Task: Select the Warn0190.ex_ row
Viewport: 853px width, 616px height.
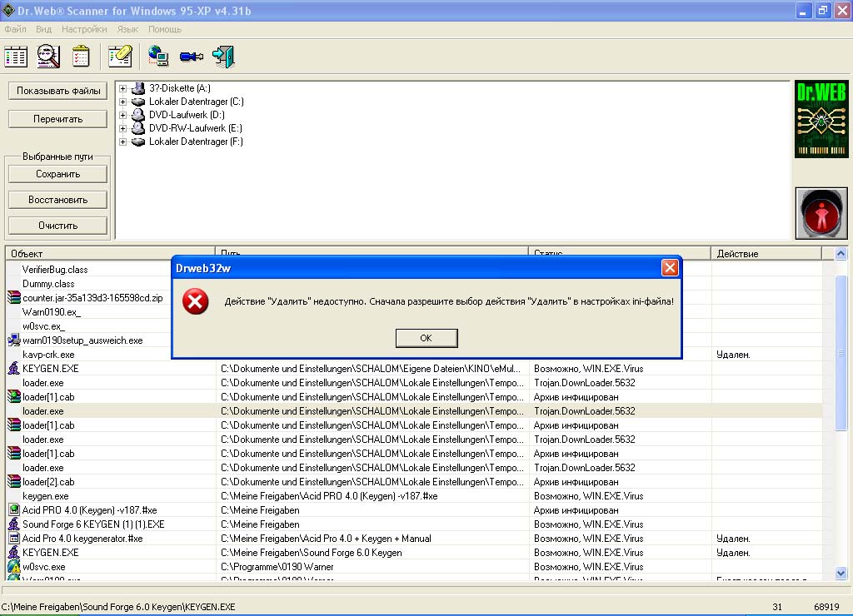Action: pyautogui.click(x=51, y=312)
